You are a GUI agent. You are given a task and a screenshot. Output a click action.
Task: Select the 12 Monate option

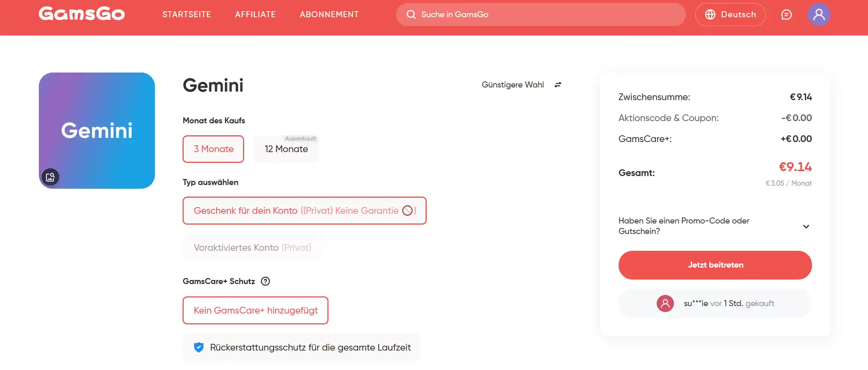[x=286, y=149]
